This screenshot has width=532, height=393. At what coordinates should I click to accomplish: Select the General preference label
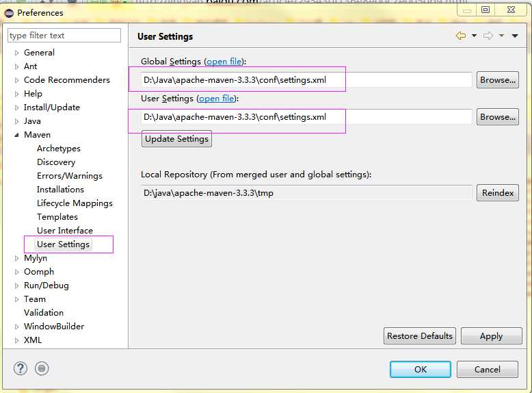(39, 52)
